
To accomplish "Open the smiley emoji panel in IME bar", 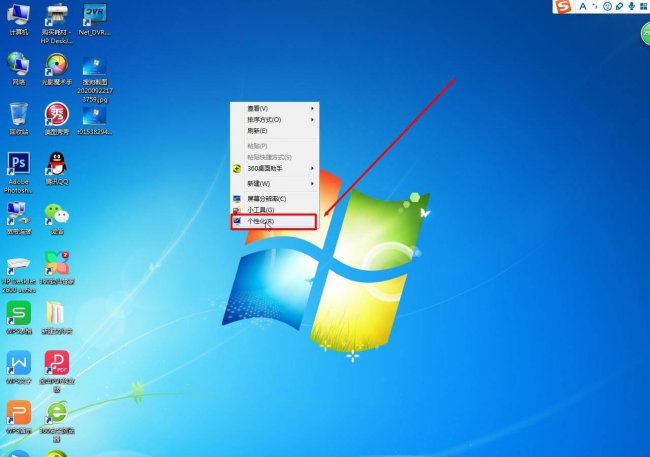I will pos(607,6).
